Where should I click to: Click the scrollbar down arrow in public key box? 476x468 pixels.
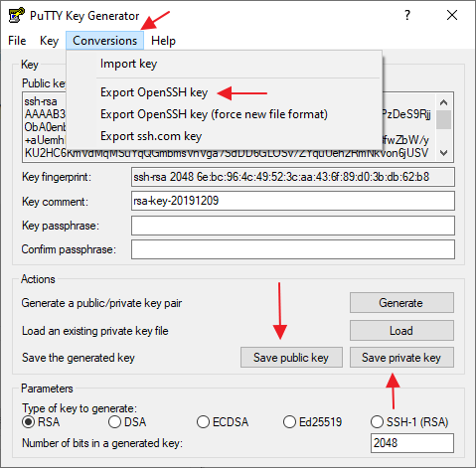click(443, 153)
